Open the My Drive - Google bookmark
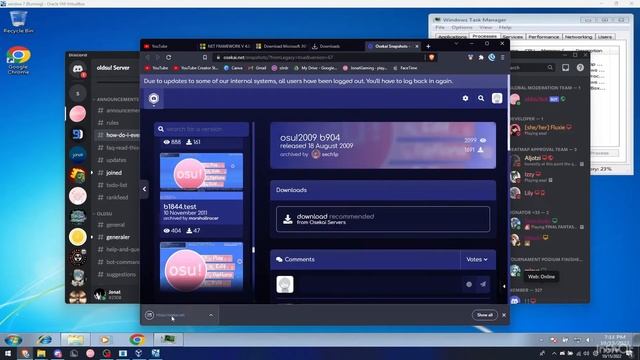640x360 pixels. click(x=316, y=68)
